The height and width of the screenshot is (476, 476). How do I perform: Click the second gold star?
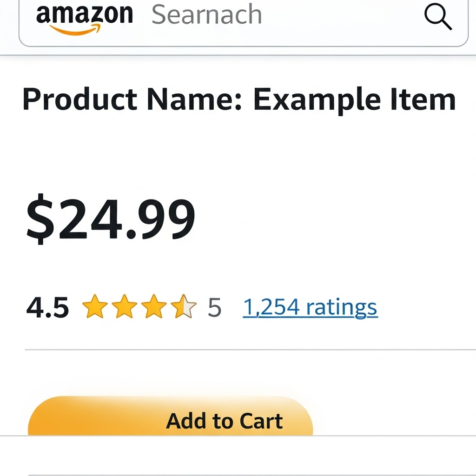124,307
